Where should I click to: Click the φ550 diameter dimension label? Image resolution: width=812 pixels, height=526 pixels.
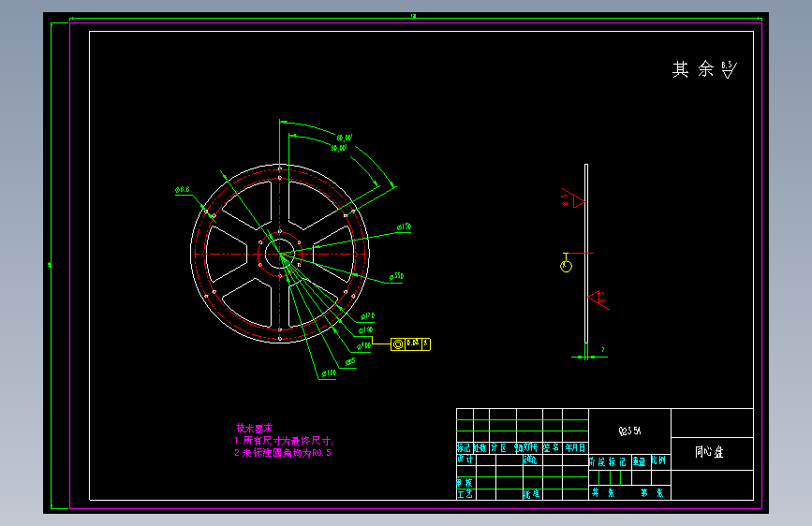click(x=396, y=276)
